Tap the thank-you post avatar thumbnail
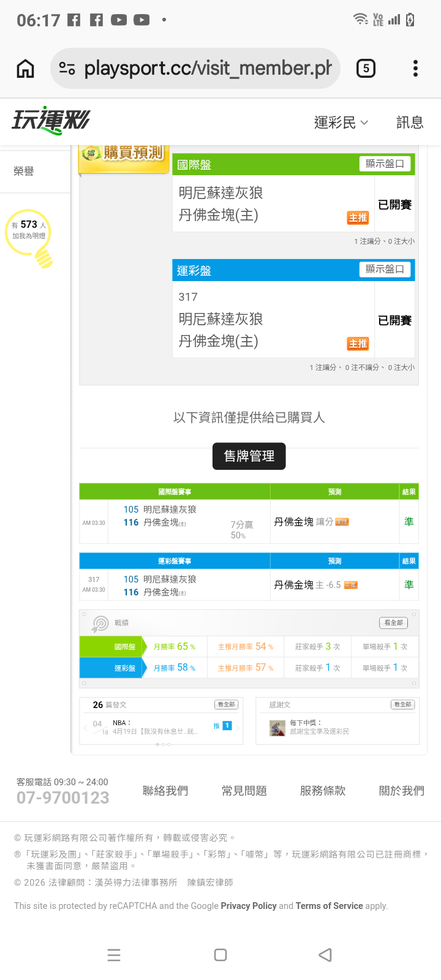Viewport: 441px width, 980px height. [x=277, y=728]
